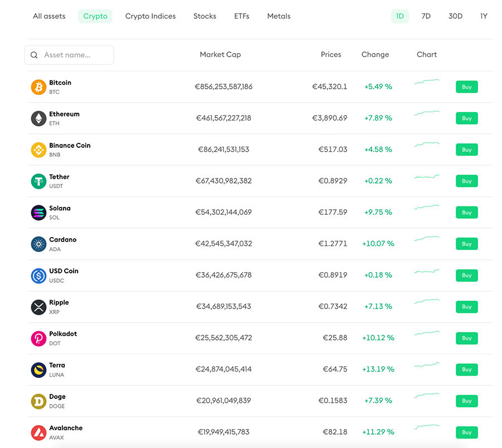Click the Ethereum diamond logo icon

tap(38, 118)
